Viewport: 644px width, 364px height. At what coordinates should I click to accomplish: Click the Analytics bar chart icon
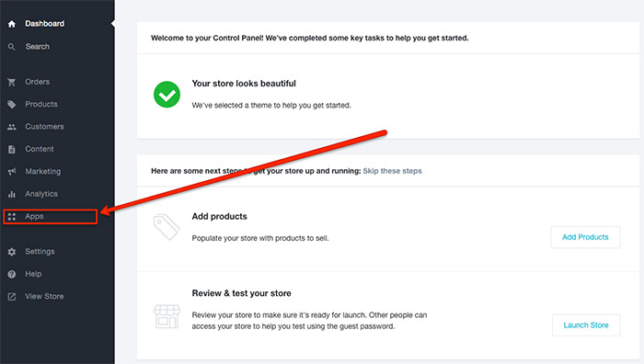11,194
